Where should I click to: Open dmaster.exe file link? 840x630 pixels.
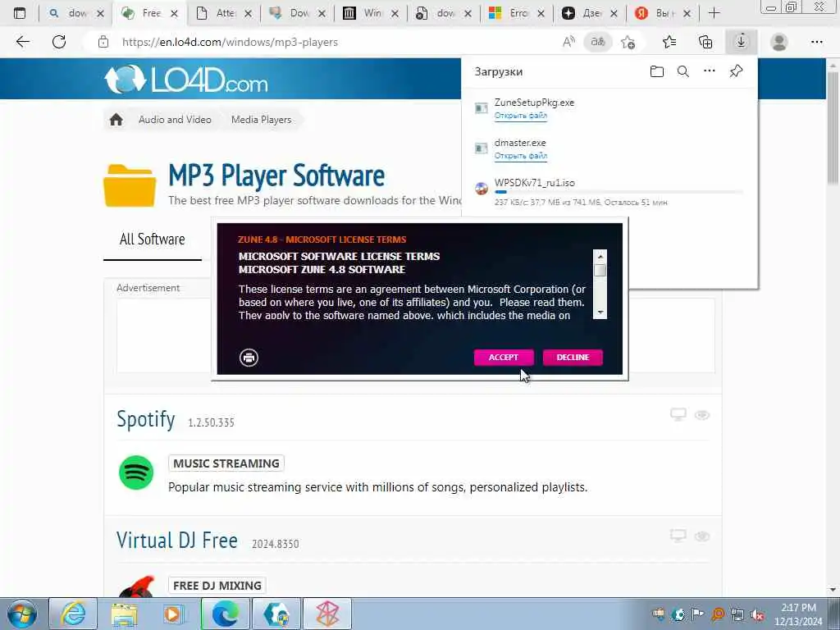(521, 156)
